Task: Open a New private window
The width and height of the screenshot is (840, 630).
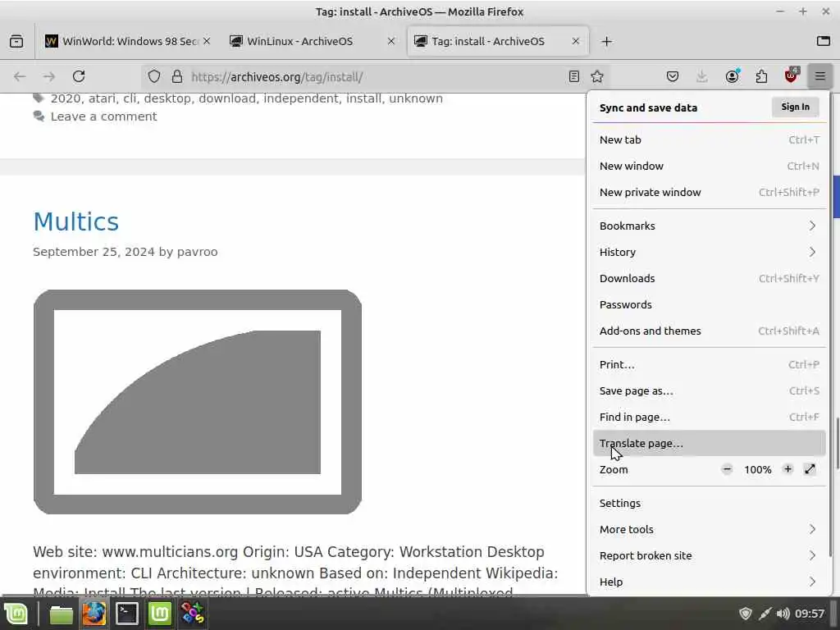Action: point(709,192)
